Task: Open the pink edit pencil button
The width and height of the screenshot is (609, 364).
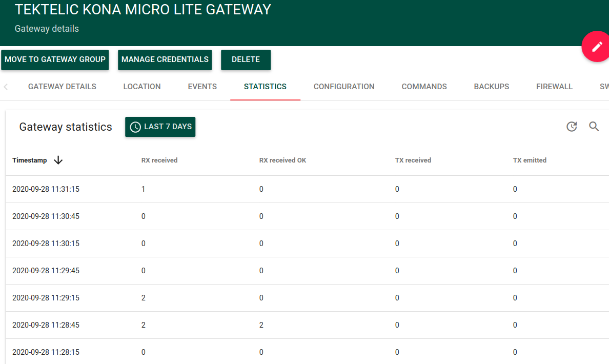Action: click(x=596, y=46)
